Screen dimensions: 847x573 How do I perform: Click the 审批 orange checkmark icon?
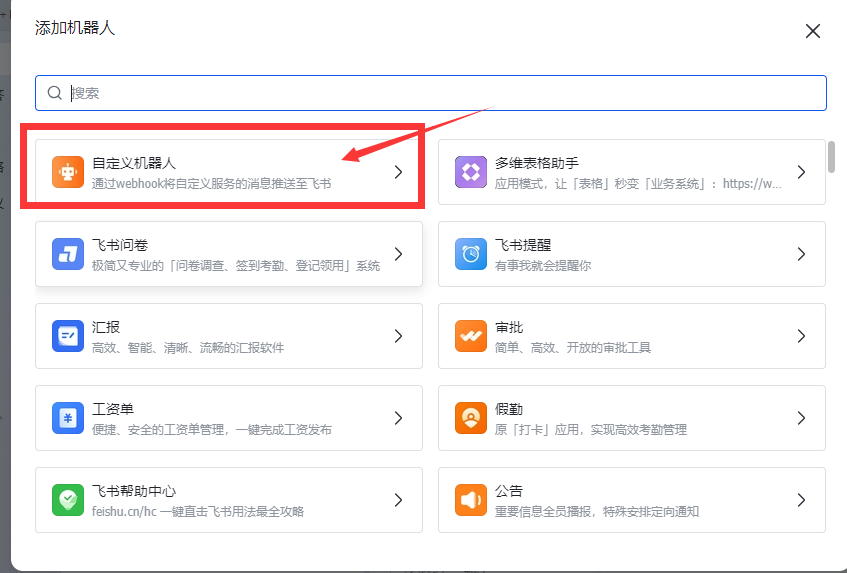(x=471, y=336)
